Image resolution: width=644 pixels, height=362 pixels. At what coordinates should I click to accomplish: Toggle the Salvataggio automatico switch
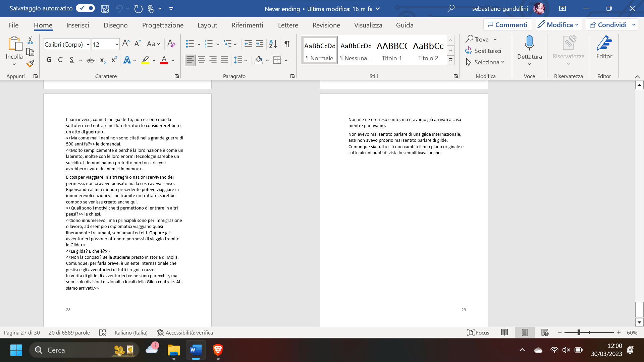(85, 8)
